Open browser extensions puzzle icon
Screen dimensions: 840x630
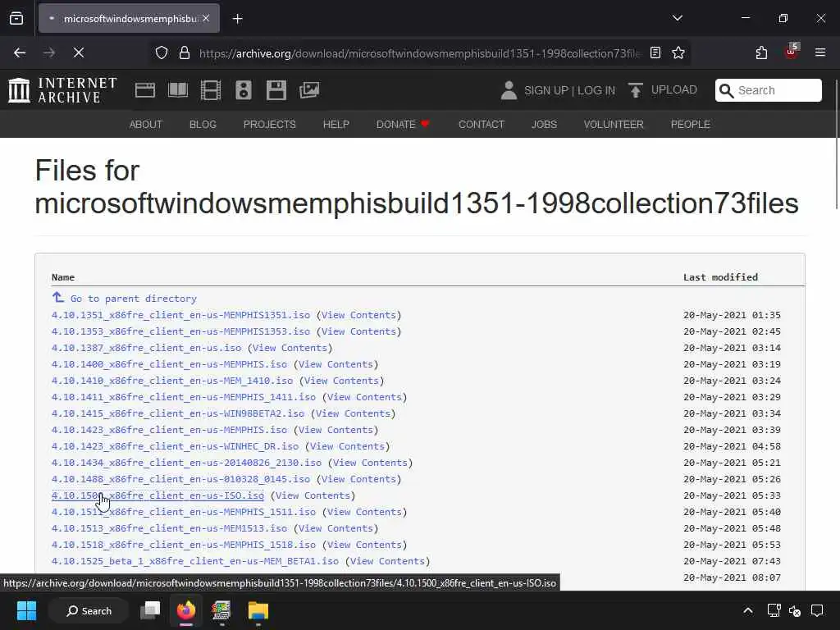[761, 52]
